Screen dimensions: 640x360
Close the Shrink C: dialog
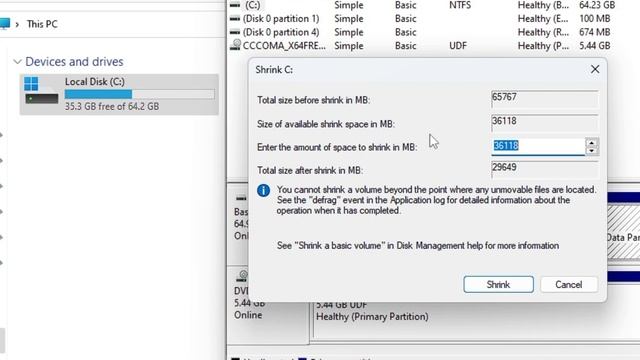[x=595, y=69]
